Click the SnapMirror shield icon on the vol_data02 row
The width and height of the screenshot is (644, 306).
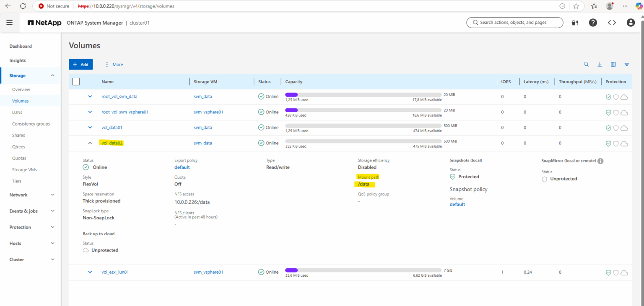pos(616,143)
